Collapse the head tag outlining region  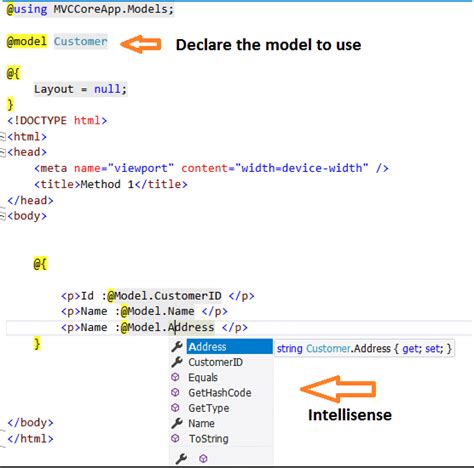(2, 153)
